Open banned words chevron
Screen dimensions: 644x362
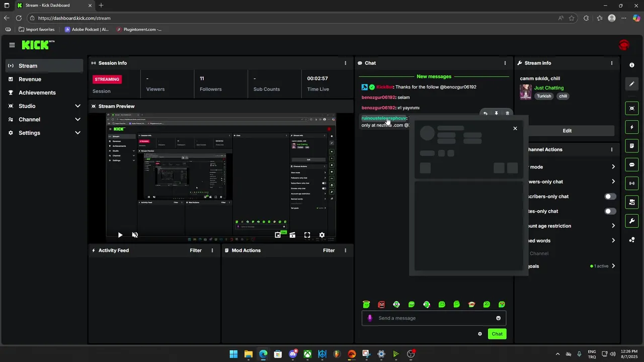point(613,241)
